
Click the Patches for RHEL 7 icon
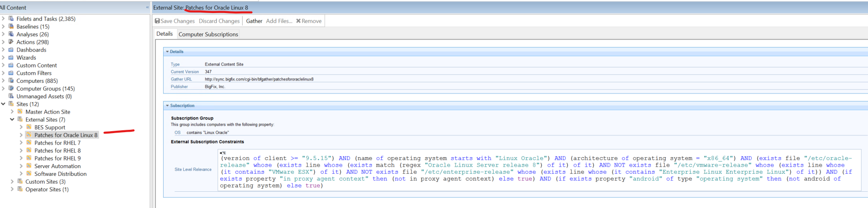click(29, 143)
